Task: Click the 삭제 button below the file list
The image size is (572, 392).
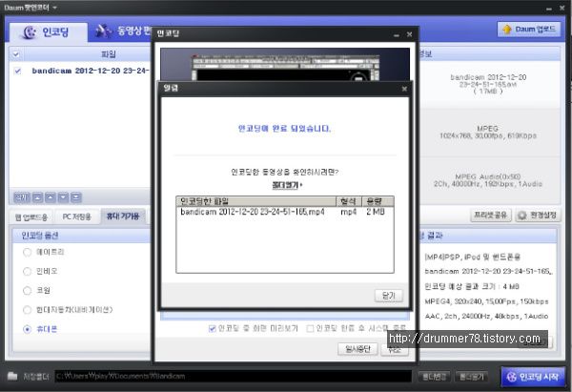Action: (x=22, y=197)
